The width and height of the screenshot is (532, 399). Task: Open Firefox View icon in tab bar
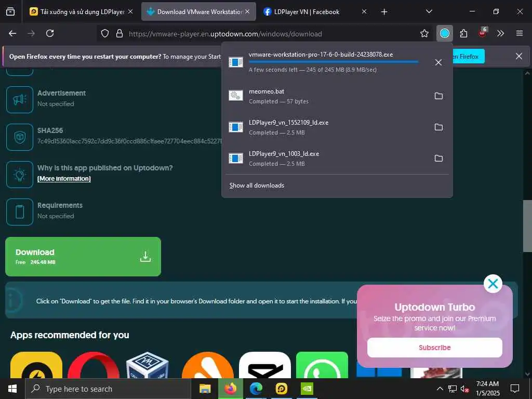[x=10, y=11]
